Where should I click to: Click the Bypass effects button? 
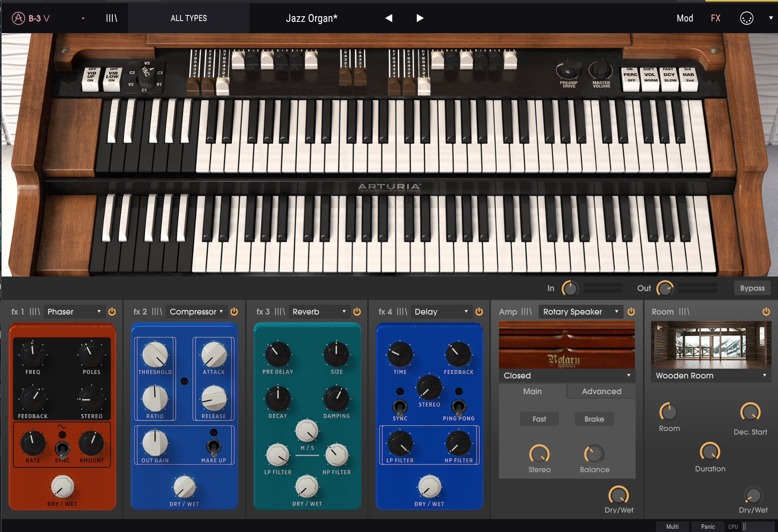(x=752, y=288)
